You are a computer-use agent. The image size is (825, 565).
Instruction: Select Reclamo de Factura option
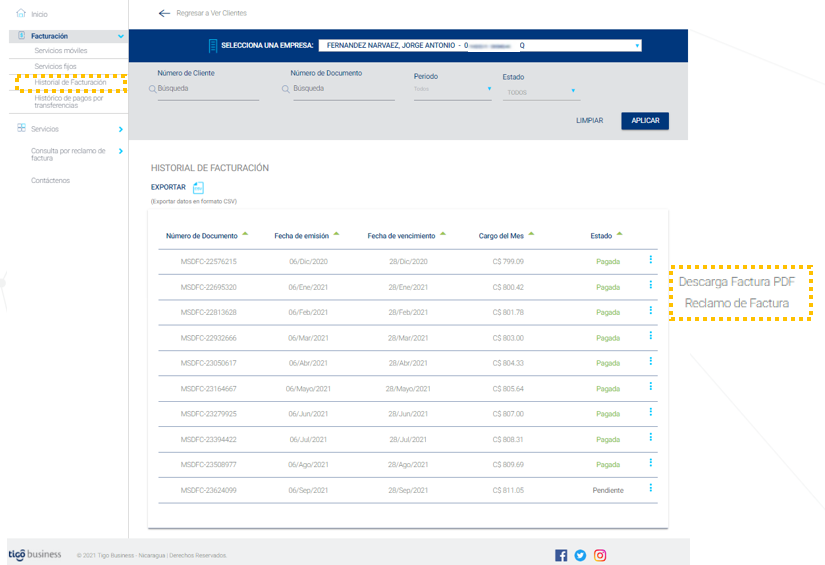[737, 303]
